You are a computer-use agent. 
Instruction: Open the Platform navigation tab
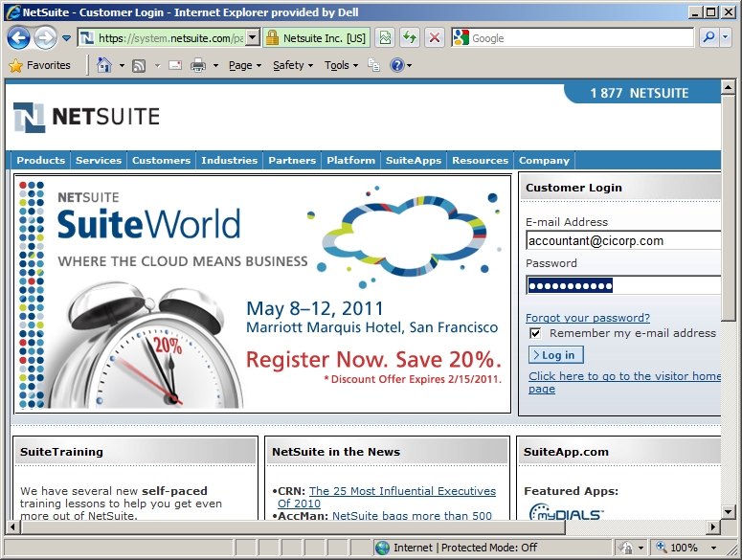[350, 160]
